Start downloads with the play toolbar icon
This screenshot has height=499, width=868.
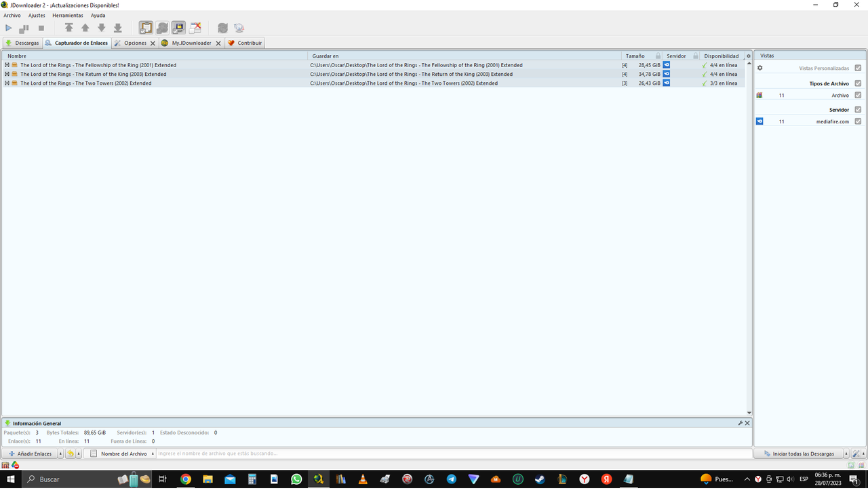click(x=9, y=28)
